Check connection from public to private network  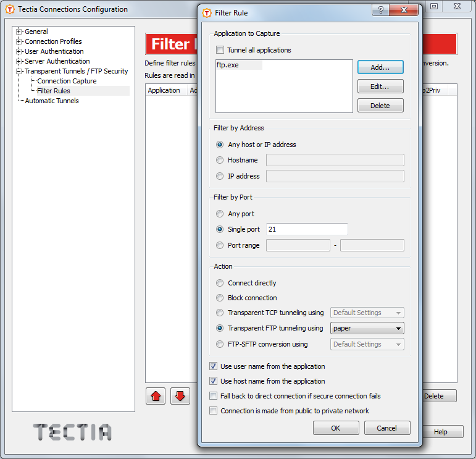214,411
